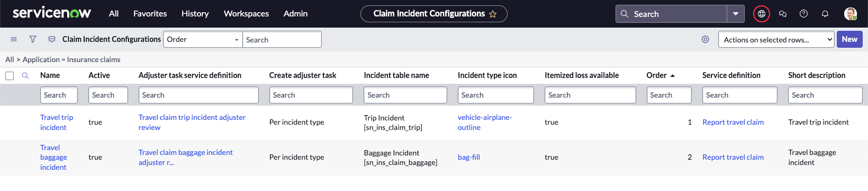Sort by the Name column header
The height and width of the screenshot is (191, 868).
point(50,76)
